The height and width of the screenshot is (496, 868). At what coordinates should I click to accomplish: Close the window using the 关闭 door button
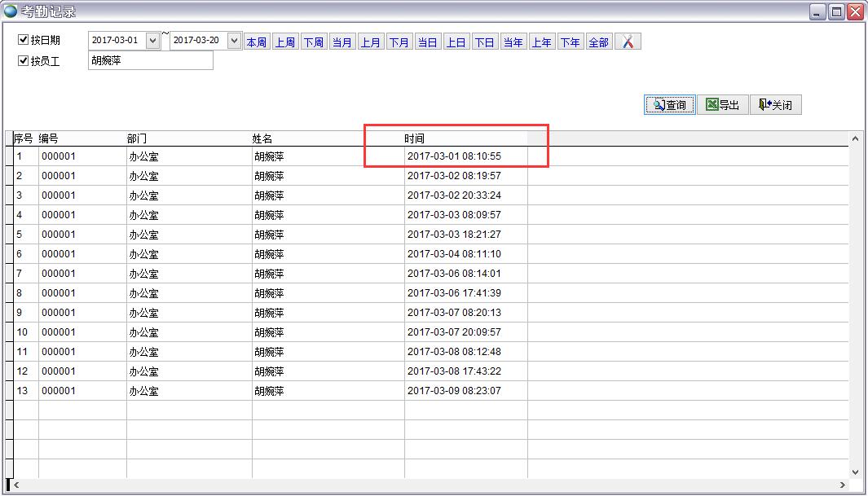tap(775, 104)
